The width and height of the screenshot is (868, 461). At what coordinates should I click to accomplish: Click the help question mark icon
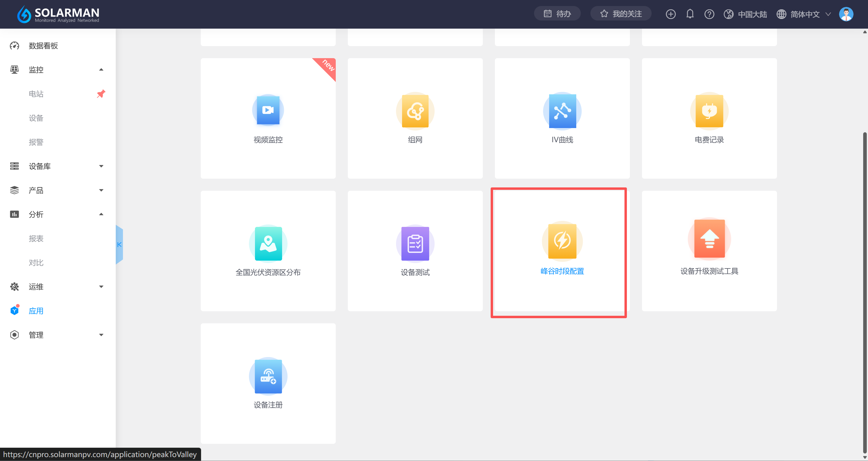[709, 14]
